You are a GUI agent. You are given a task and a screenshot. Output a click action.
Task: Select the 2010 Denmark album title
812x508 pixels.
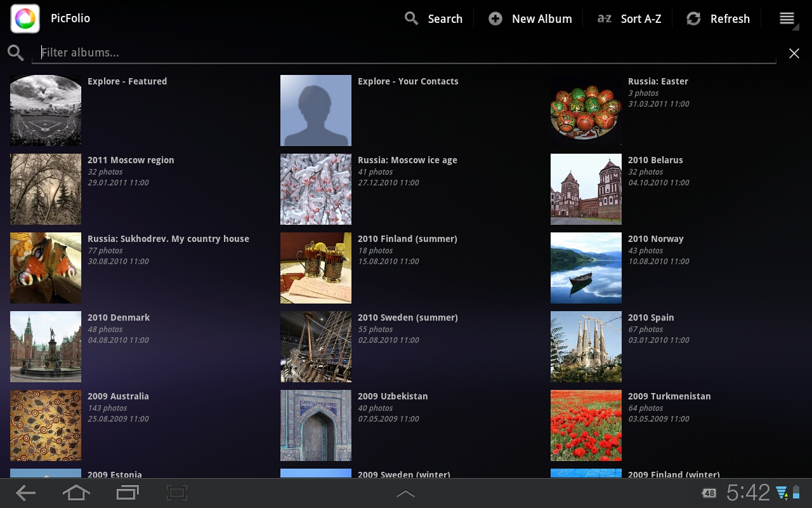coord(119,317)
